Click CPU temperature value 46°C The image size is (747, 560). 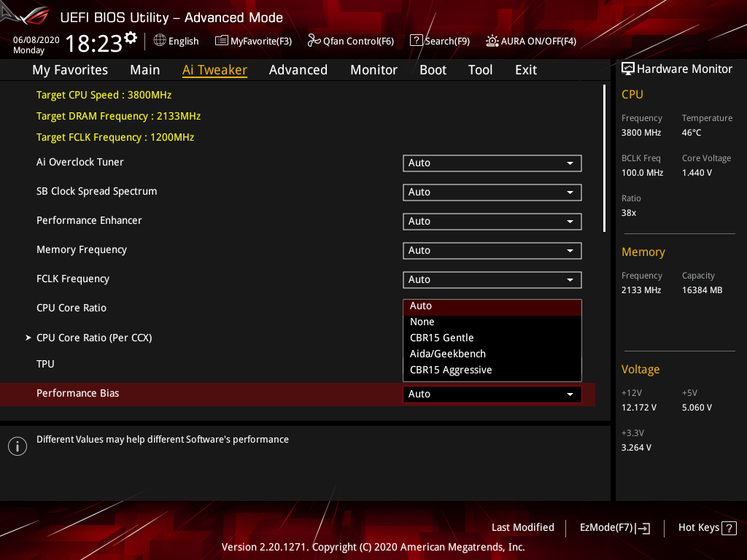(692, 133)
